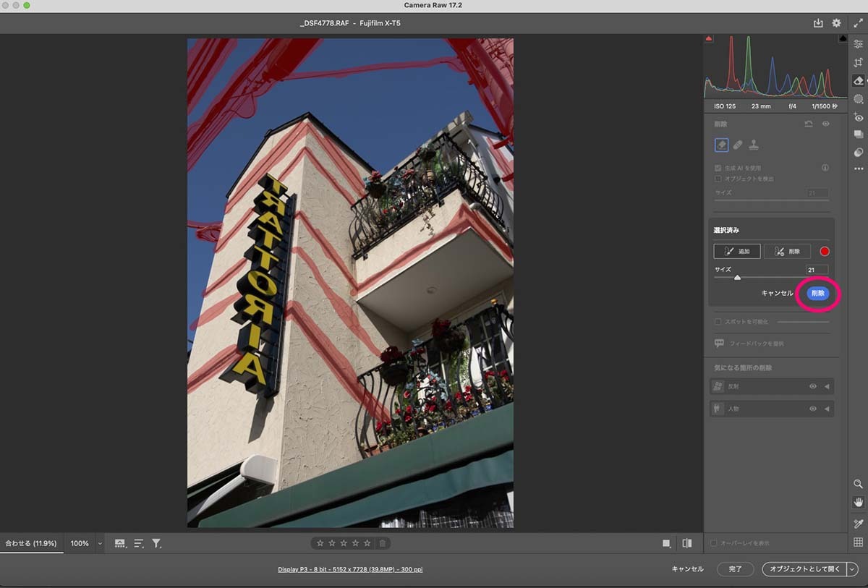Click the 完了 button

pos(735,569)
